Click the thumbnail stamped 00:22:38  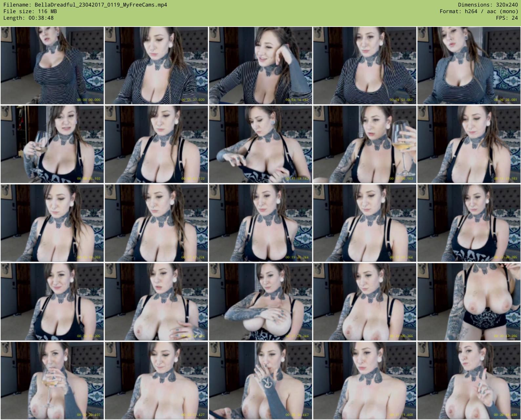469,223
